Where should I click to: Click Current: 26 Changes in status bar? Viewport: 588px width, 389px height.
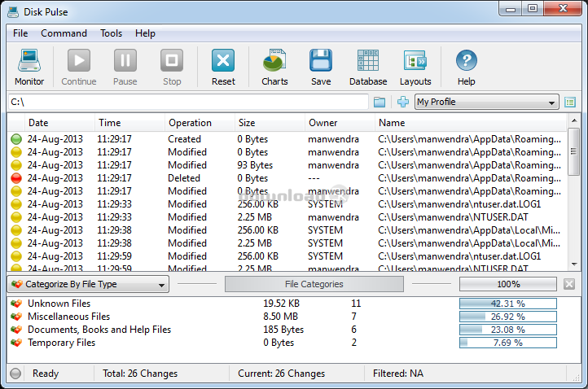(x=281, y=374)
